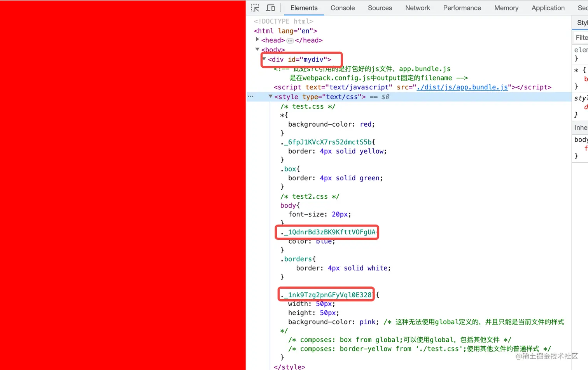Select the script tag row
588x370 pixels.
point(412,87)
